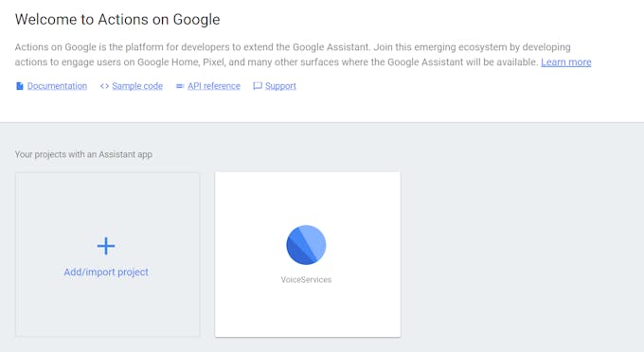This screenshot has width=644, height=352.
Task: Click the Add/import project text
Action: point(106,272)
